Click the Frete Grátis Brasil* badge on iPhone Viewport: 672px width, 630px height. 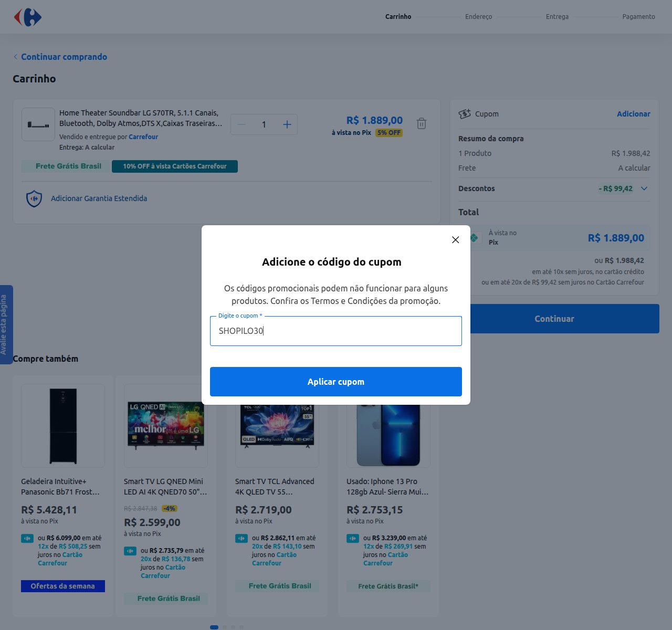tap(388, 586)
